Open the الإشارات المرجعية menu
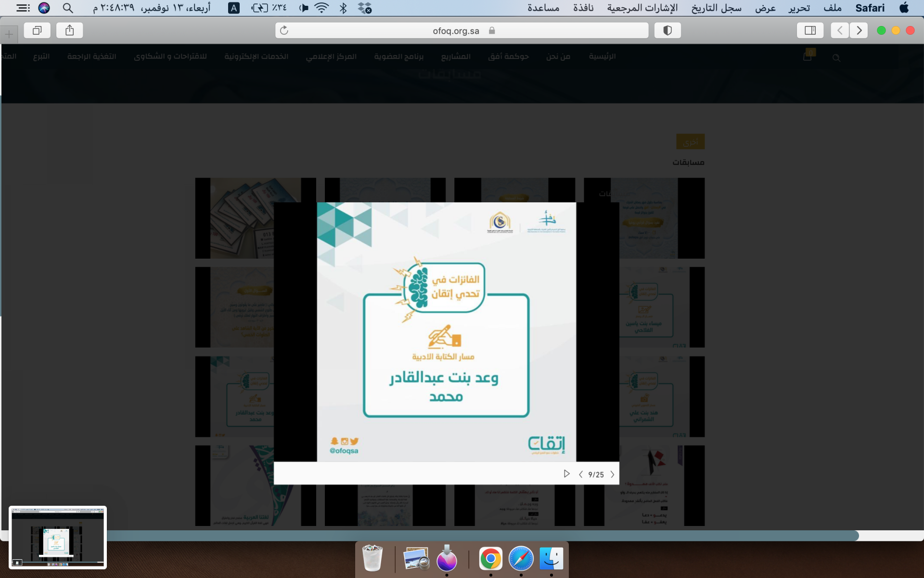The height and width of the screenshot is (578, 924). 642,8
